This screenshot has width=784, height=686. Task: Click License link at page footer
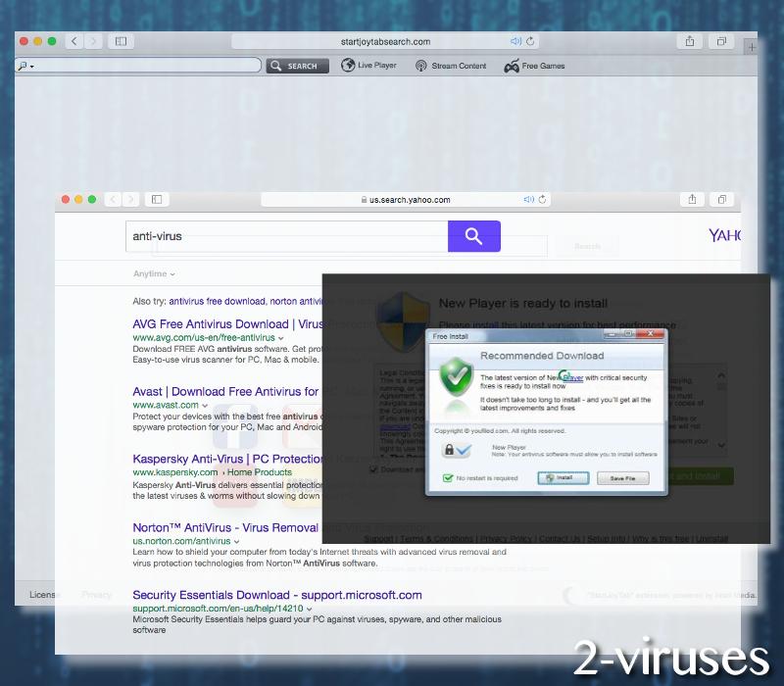43,595
